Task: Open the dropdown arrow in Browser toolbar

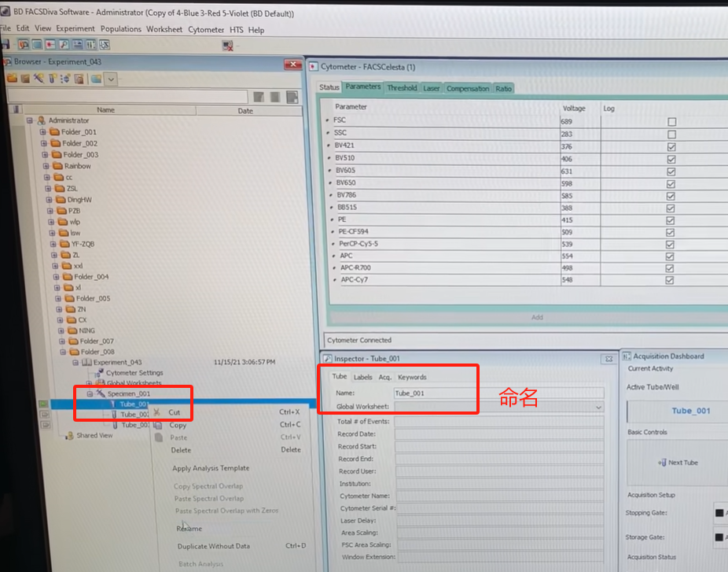Action: tap(111, 79)
